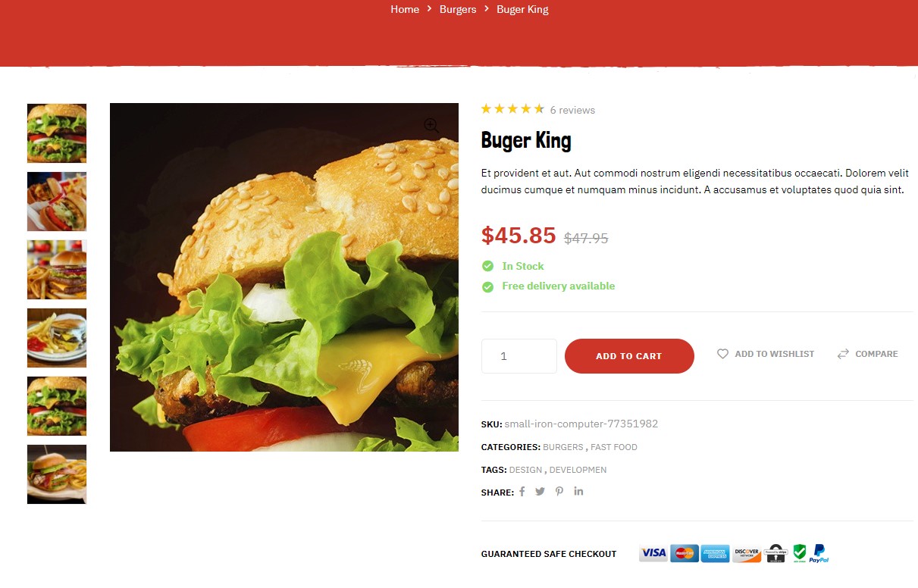Open the 6 reviews link

coord(572,110)
